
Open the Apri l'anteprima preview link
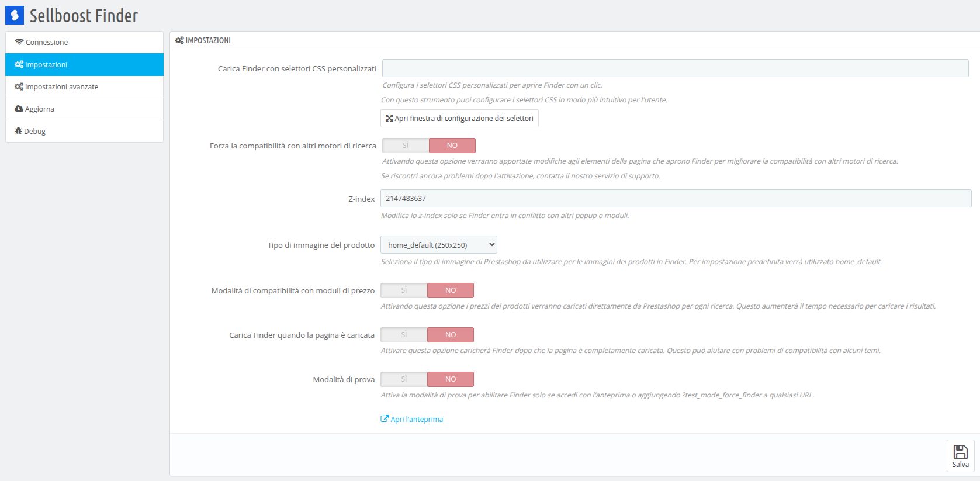(x=412, y=419)
